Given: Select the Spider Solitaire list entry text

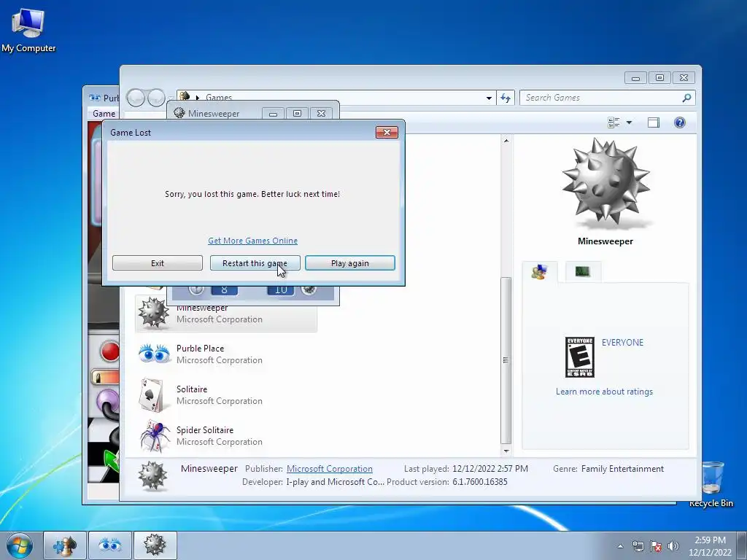Looking at the screenshot, I should coord(205,430).
